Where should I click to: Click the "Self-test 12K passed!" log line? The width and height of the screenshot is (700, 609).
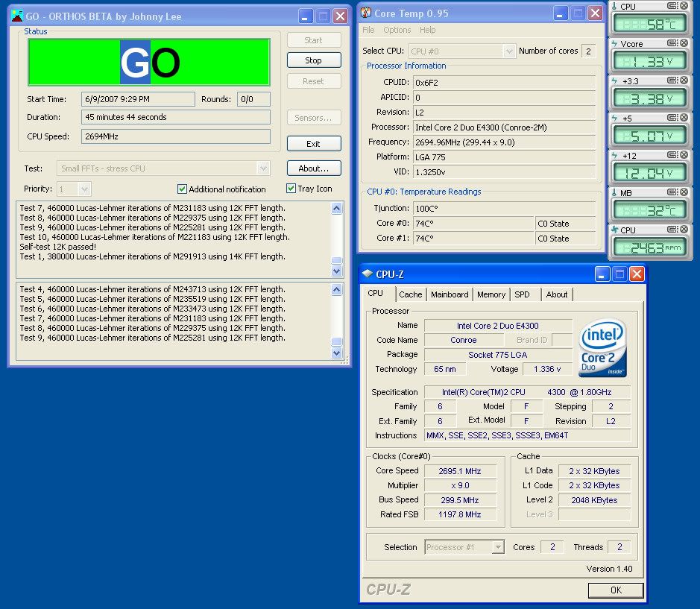pyautogui.click(x=57, y=247)
